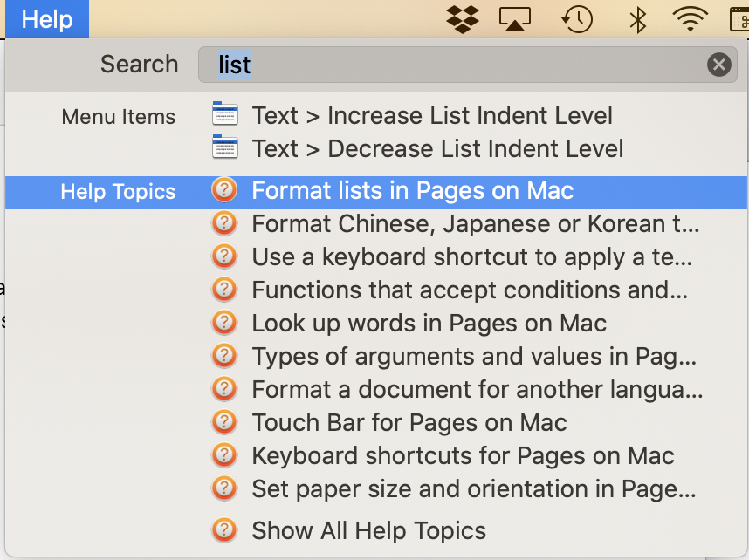This screenshot has width=749, height=560.
Task: Open the Time Machine menu bar icon
Action: click(x=576, y=19)
